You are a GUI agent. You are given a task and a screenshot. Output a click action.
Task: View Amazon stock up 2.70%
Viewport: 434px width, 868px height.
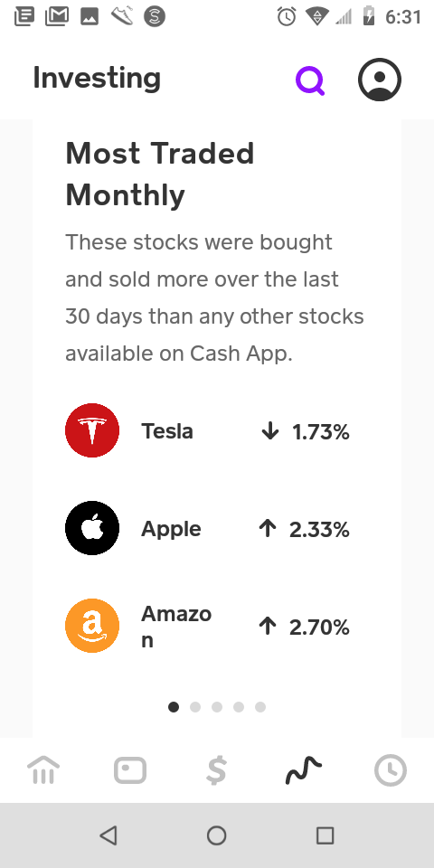point(216,626)
